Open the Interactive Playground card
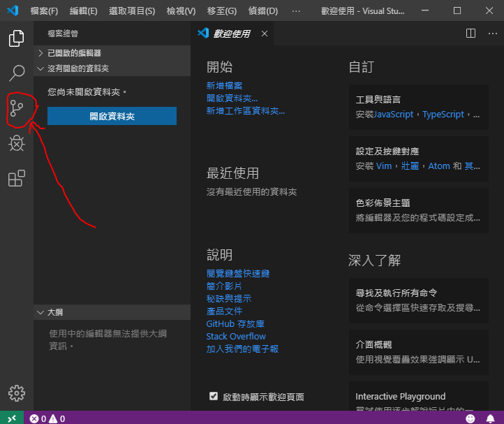This screenshot has height=424, width=504. 419,396
